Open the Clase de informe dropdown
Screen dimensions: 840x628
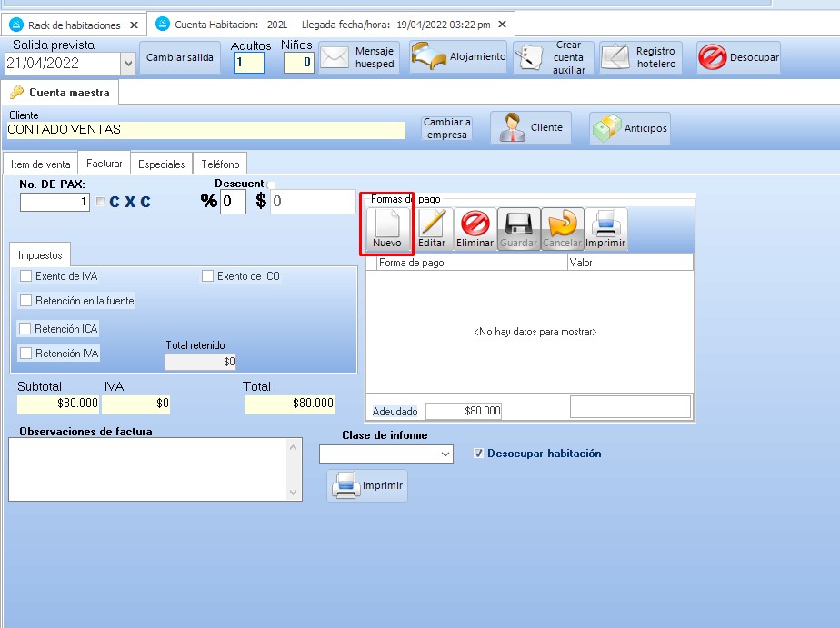[445, 454]
